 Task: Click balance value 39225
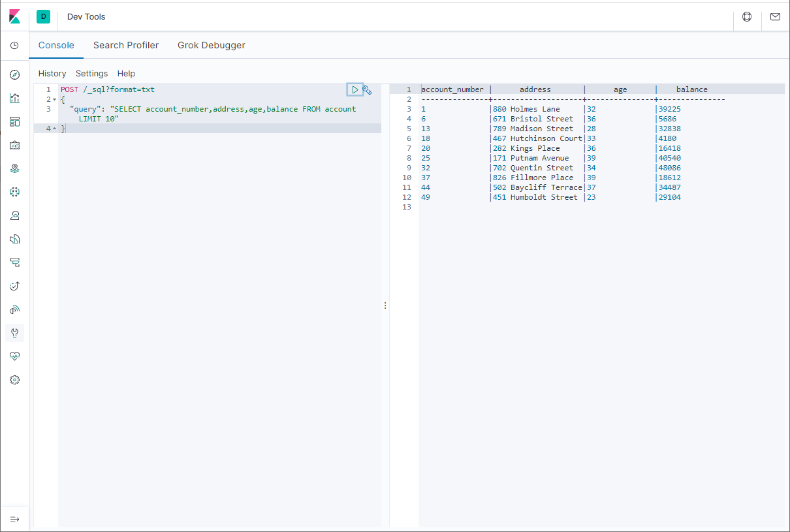point(669,109)
